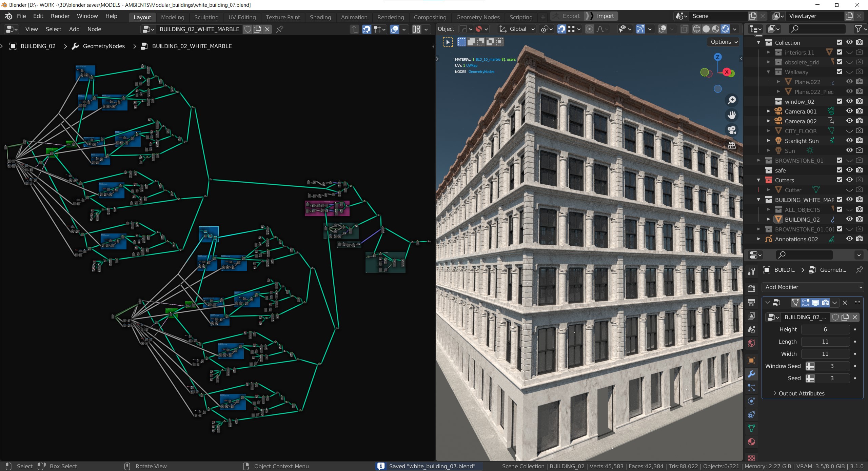
Task: Click the tweak select tool arrow icon
Action: click(x=448, y=42)
